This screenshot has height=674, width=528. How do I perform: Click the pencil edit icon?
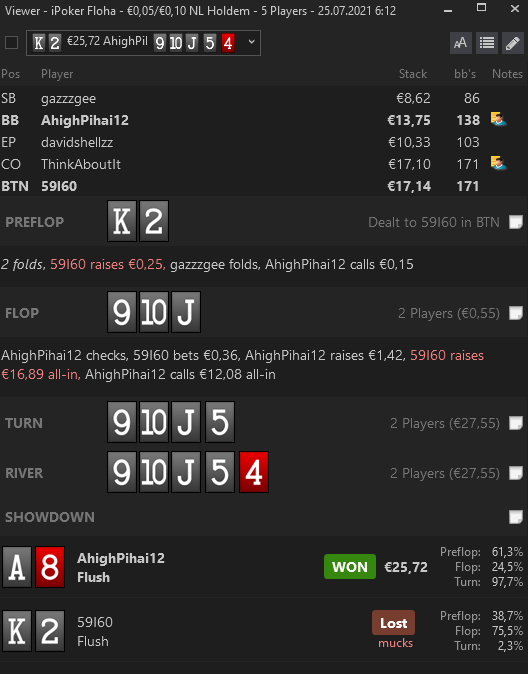[x=513, y=43]
